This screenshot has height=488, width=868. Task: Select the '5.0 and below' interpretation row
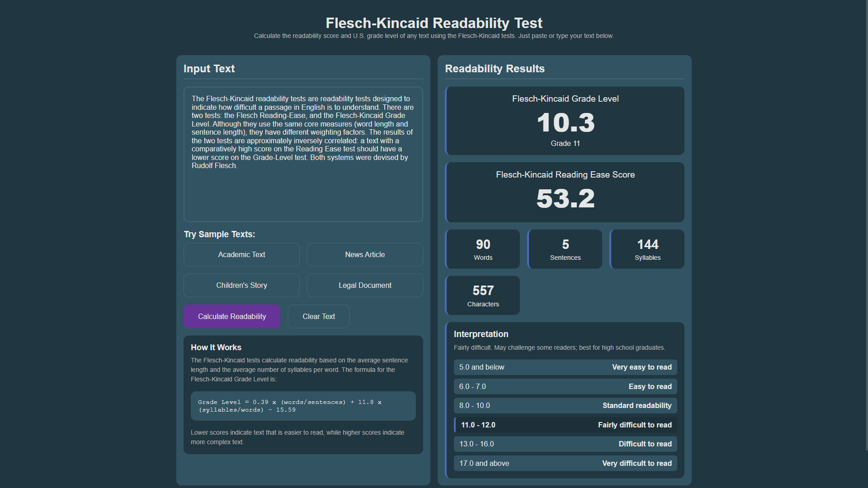pos(565,367)
